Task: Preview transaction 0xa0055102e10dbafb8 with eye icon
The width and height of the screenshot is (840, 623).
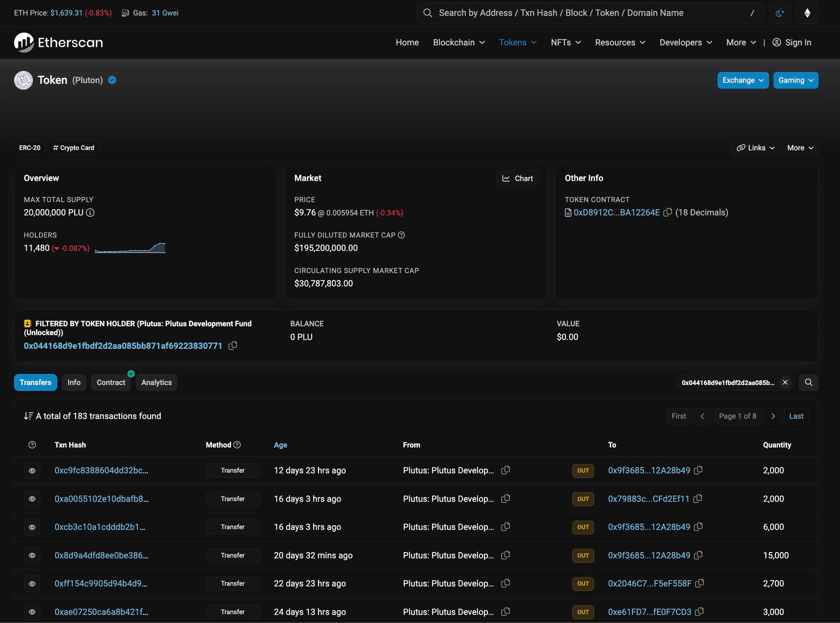Action: pyautogui.click(x=32, y=499)
